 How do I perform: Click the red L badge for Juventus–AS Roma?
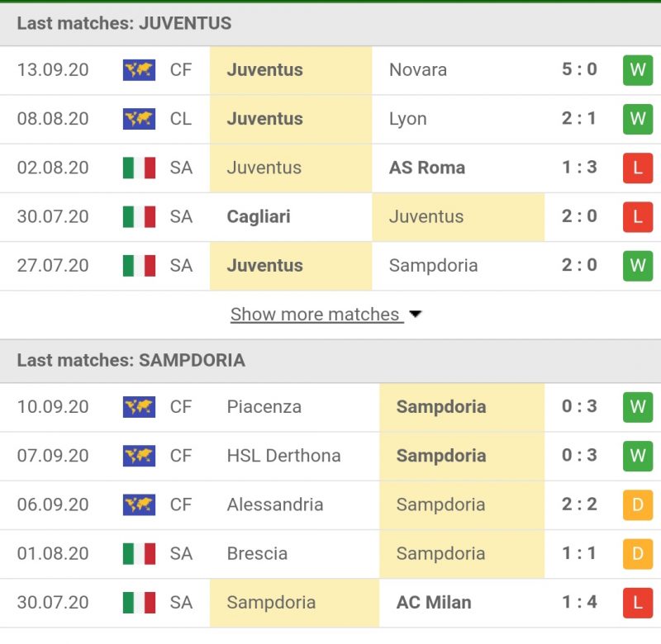pos(637,168)
